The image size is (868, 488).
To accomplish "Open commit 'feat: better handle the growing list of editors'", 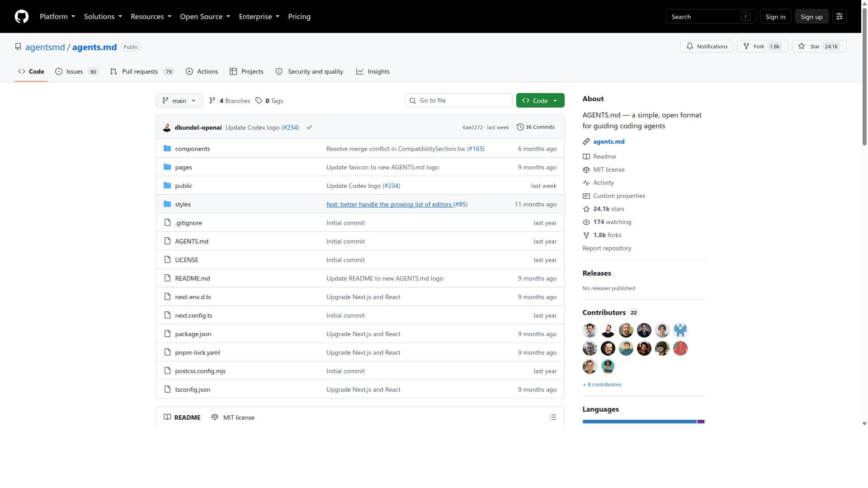I will [x=389, y=204].
